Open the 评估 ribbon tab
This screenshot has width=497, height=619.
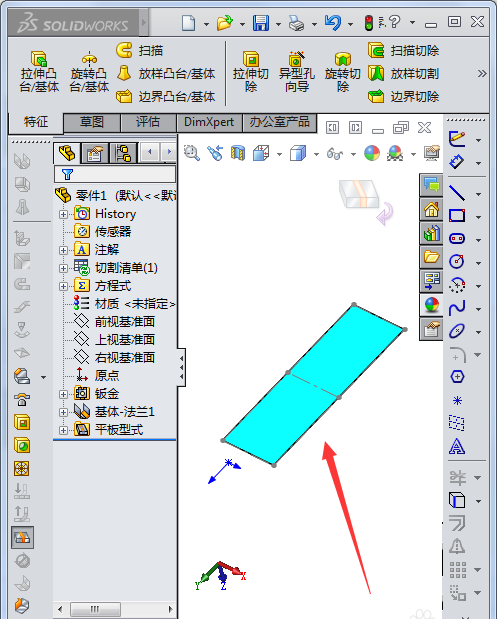pyautogui.click(x=148, y=122)
